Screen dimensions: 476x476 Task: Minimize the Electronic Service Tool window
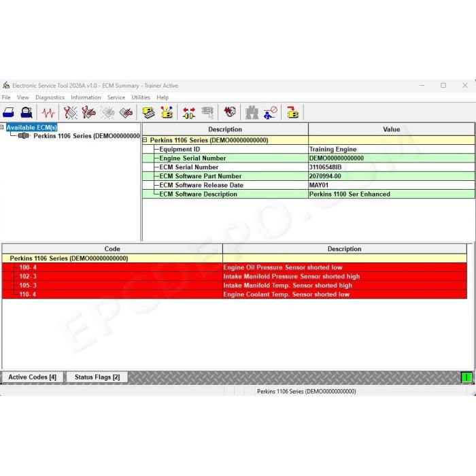click(x=422, y=85)
